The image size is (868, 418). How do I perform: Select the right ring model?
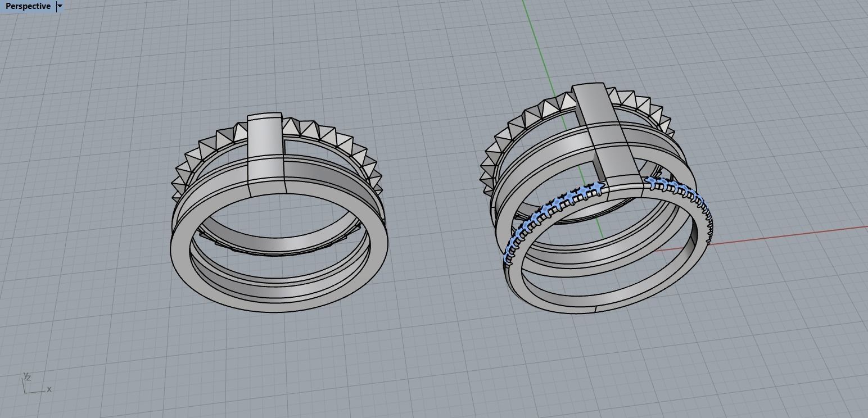[597, 199]
